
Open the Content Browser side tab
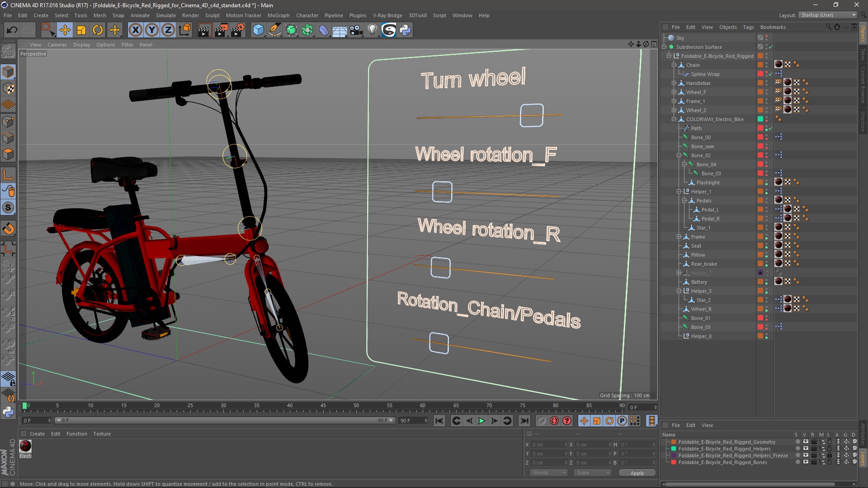863,85
